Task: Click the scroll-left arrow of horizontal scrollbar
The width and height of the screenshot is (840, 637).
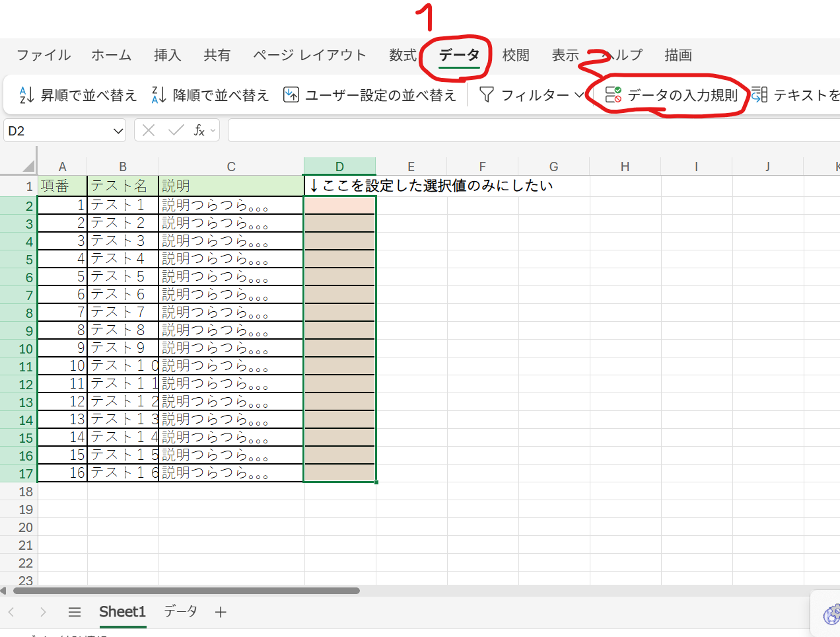Action: point(3,591)
